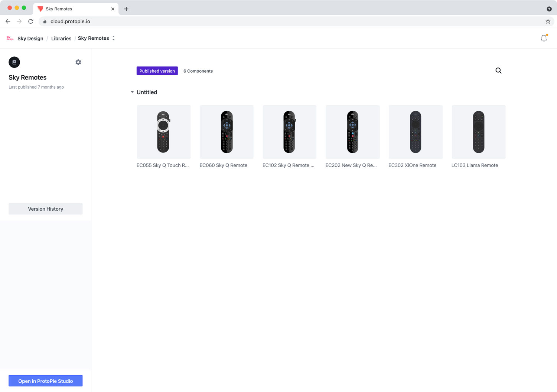Viewport: 557px width, 392px height.
Task: Click 6 Components count text
Action: pos(198,71)
